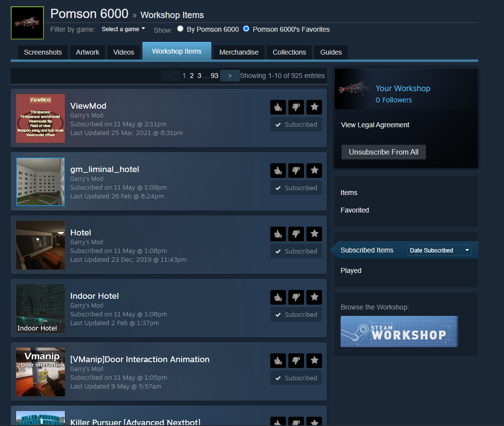This screenshot has height=426, width=504.
Task: Open Your Workshop link
Action: click(x=403, y=88)
